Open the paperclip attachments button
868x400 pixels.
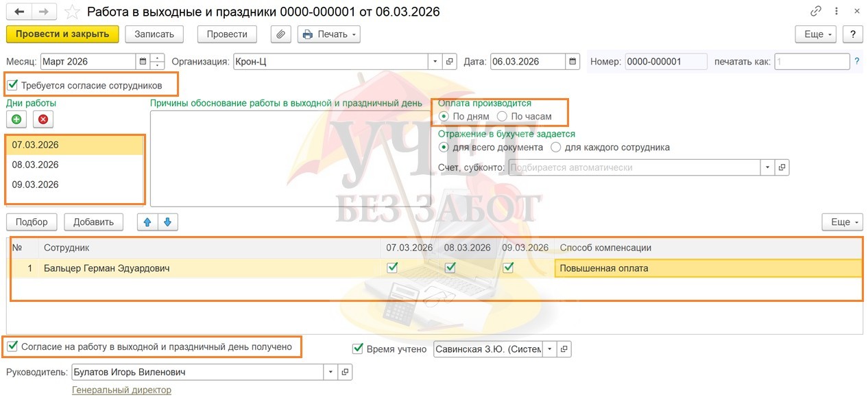(x=280, y=34)
